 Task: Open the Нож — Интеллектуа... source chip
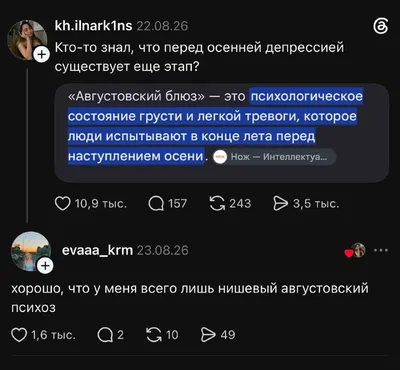274,157
